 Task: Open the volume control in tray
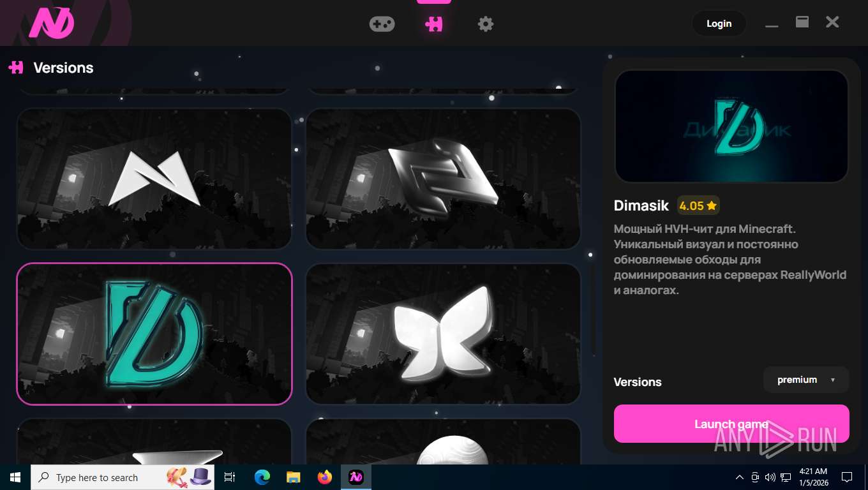770,477
